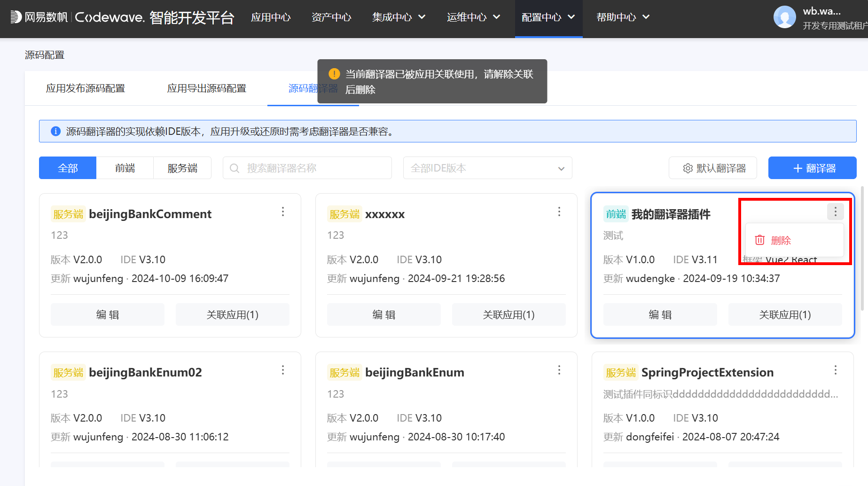
Task: Click the beijingBankEnum02 card title
Action: pyautogui.click(x=145, y=372)
